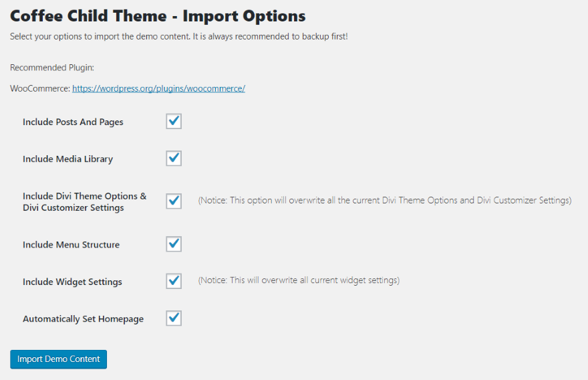The width and height of the screenshot is (588, 380).
Task: Open the WooCommerce plugin URL link
Action: (x=158, y=88)
